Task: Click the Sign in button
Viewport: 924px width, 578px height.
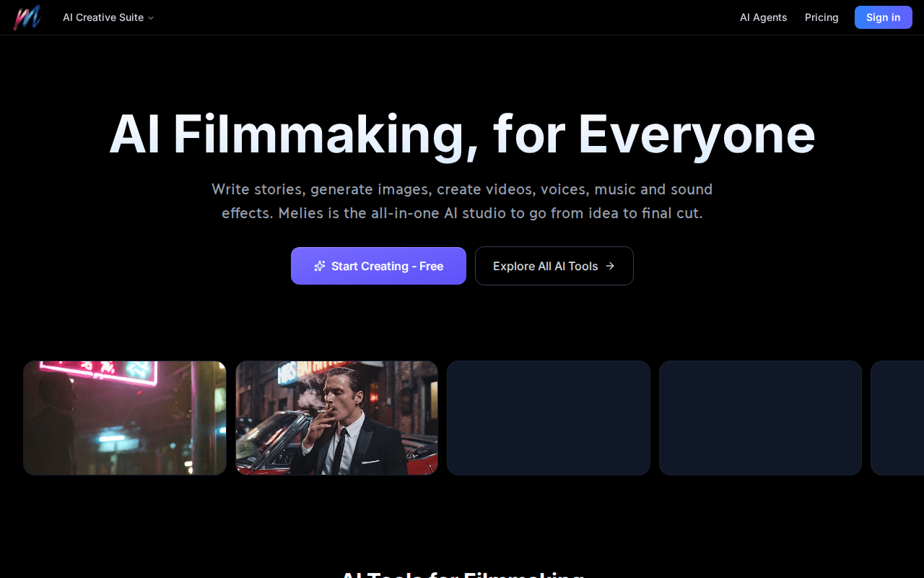Action: click(884, 17)
